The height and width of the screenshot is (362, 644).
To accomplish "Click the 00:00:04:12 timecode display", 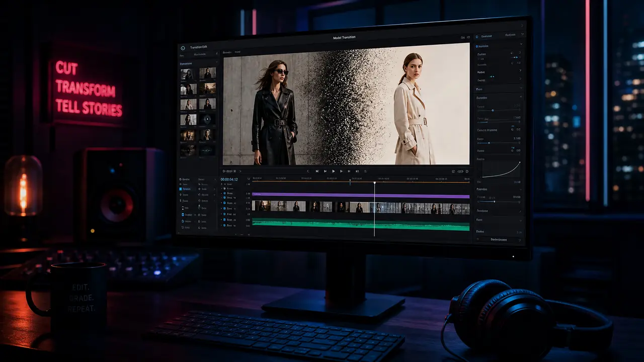I will pyautogui.click(x=229, y=179).
